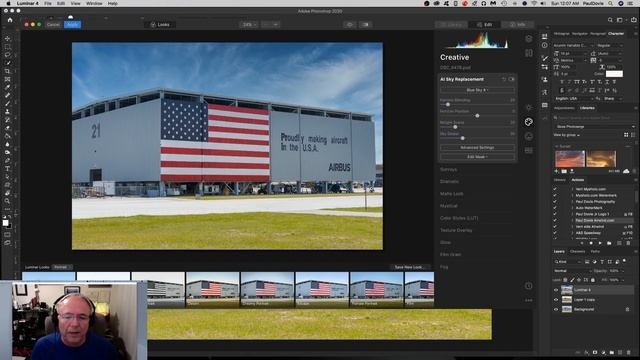Click Save New Look button
Viewport: 640px width, 360px height.
409,267
